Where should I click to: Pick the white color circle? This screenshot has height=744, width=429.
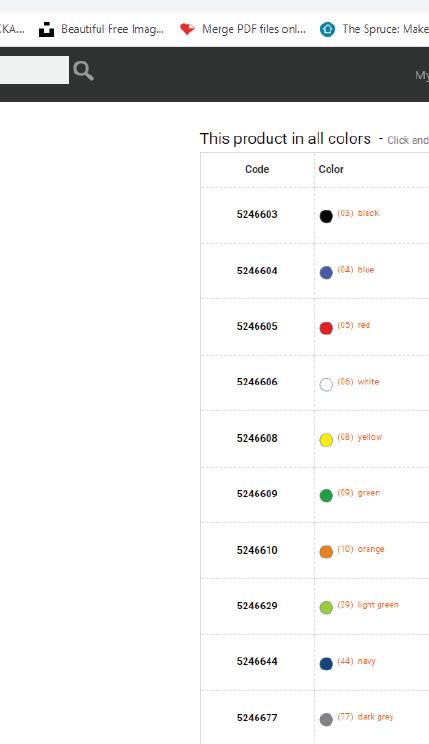326,384
